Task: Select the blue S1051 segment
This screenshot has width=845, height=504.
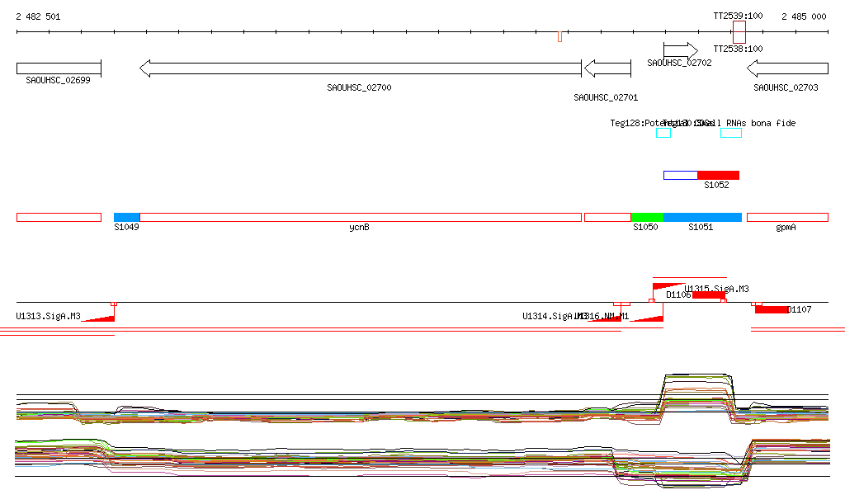Action: (703, 218)
